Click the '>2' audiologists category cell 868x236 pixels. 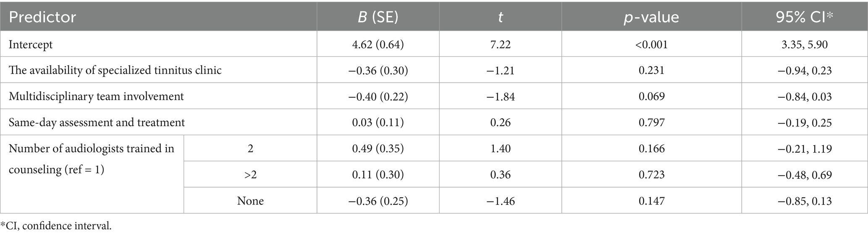250,175
